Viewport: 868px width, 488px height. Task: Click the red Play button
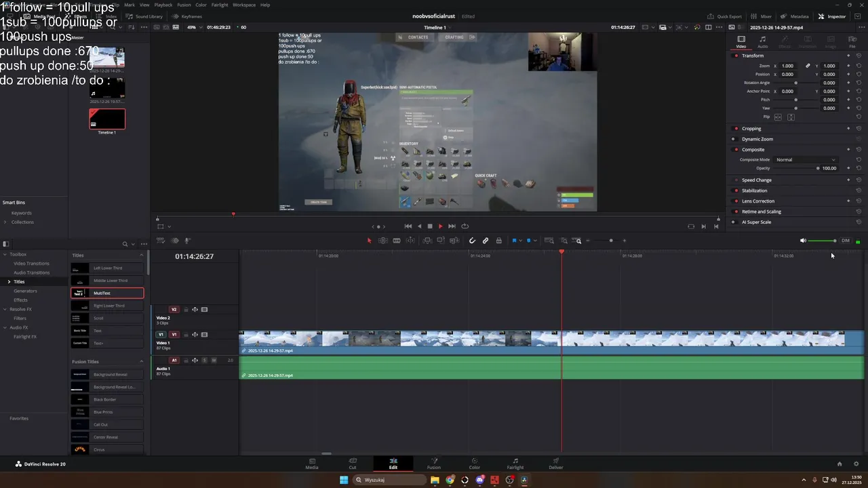[440, 226]
